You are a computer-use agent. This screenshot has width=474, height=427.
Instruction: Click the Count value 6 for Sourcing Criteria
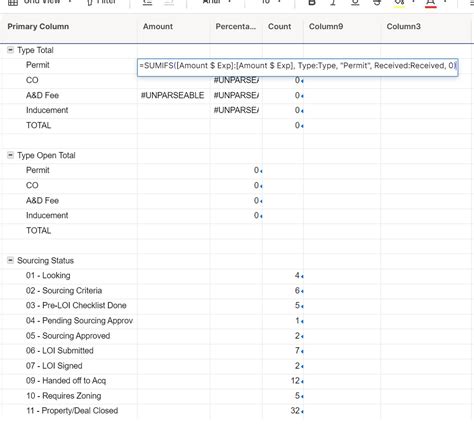click(x=297, y=291)
